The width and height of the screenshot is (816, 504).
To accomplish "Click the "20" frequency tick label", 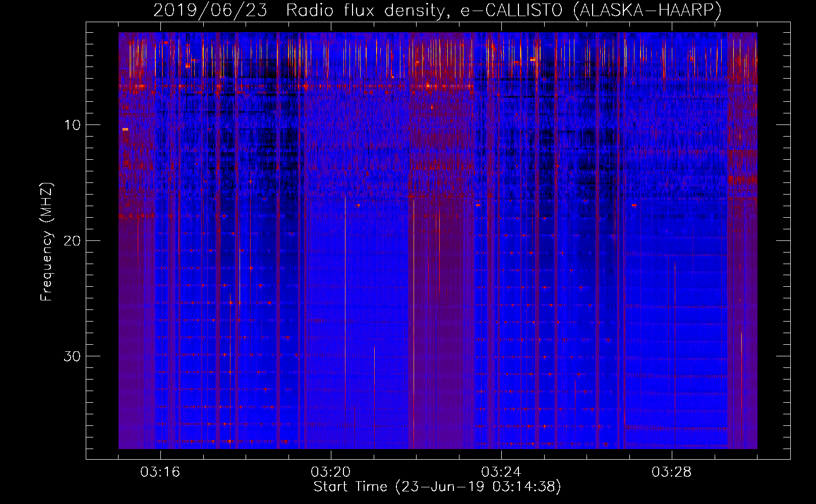I will click(73, 240).
